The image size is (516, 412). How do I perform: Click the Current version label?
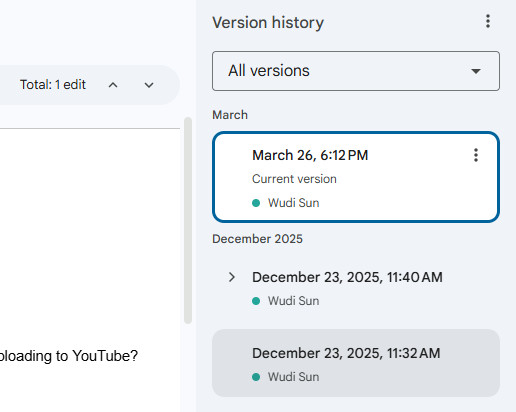(294, 179)
